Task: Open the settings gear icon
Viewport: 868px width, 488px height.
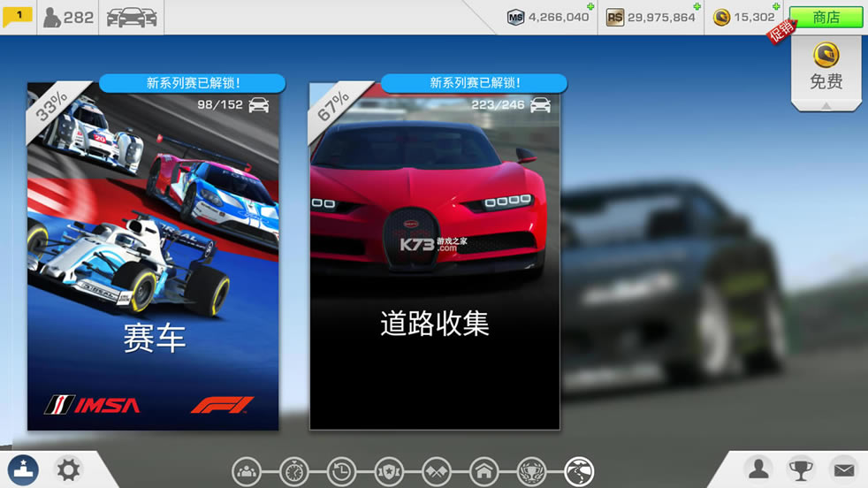Action: (68, 469)
